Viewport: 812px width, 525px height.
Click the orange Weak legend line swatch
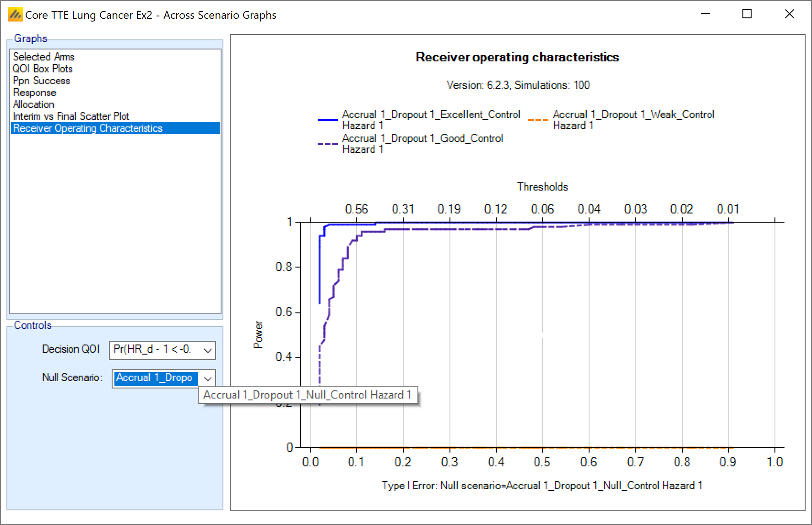tap(538, 120)
